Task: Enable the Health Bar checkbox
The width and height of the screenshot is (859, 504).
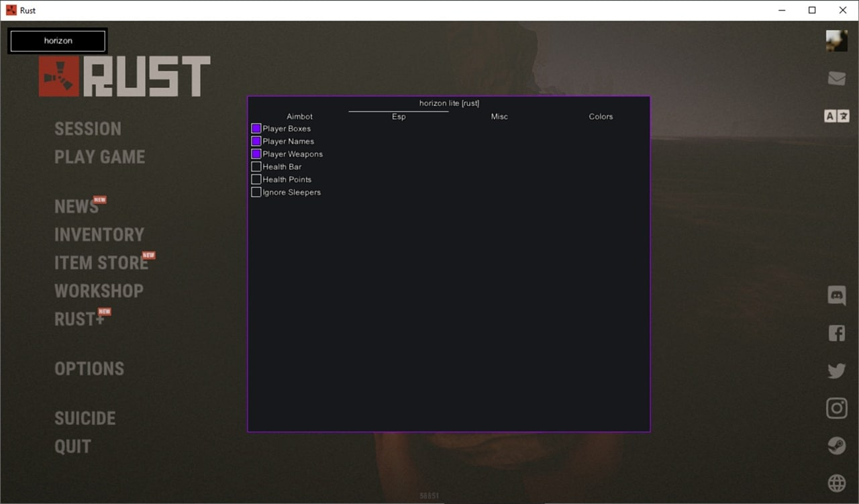Action: pyautogui.click(x=256, y=166)
